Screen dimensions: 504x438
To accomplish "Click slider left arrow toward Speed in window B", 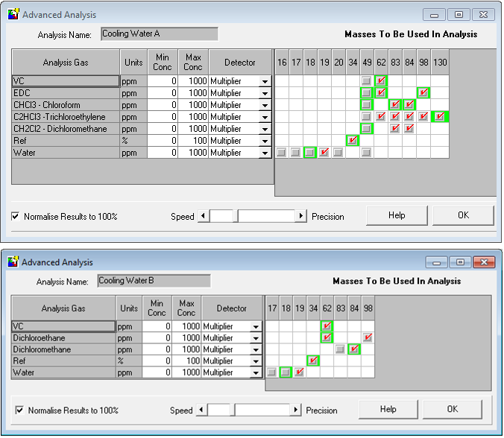I will [x=201, y=410].
